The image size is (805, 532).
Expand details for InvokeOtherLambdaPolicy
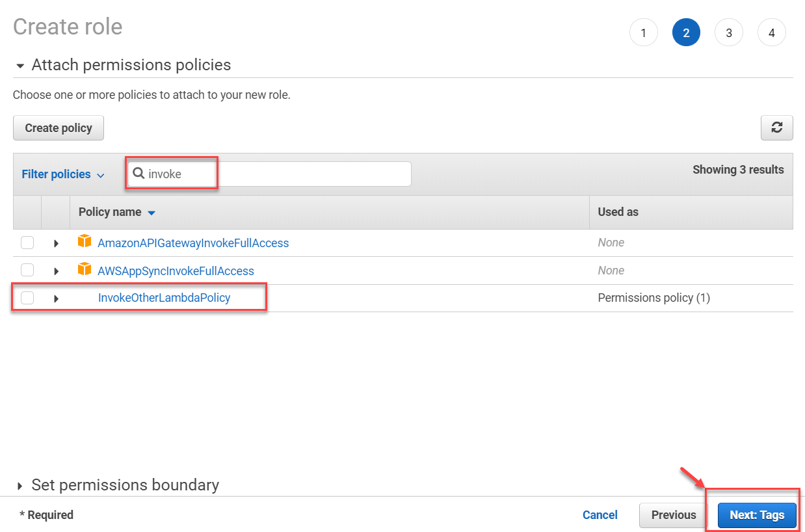56,297
